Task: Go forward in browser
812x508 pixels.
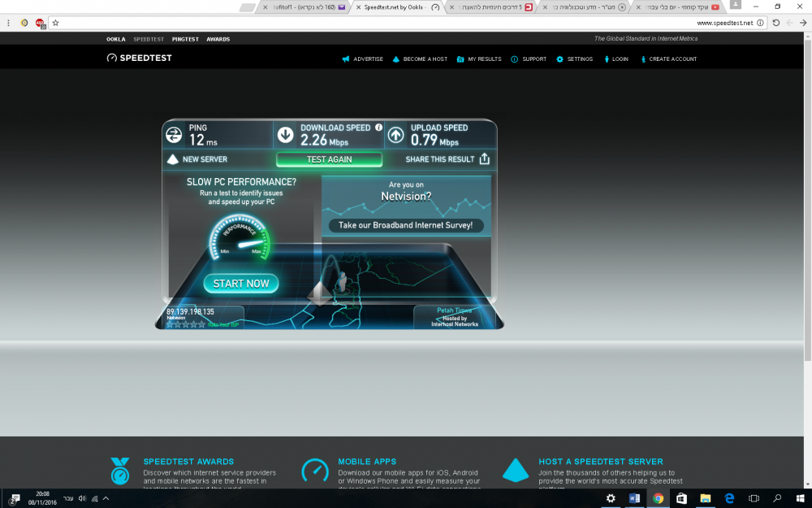Action: click(790, 23)
